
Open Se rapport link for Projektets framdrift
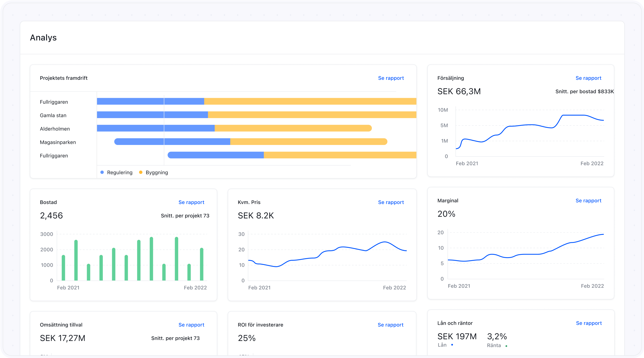click(x=391, y=78)
